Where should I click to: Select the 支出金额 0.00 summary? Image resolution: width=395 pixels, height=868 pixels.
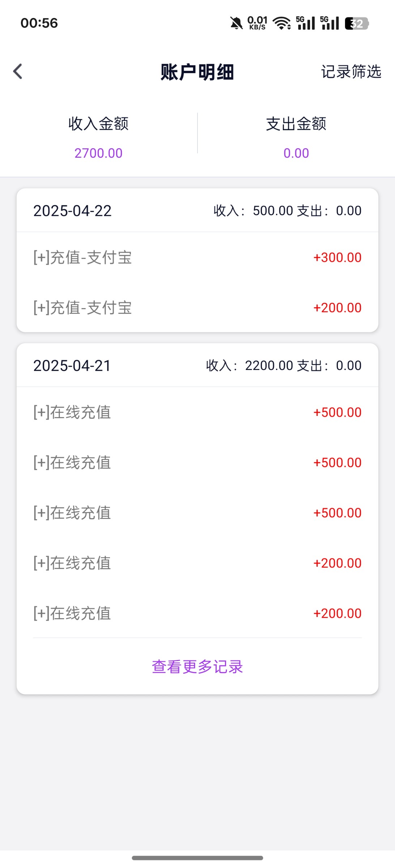[296, 138]
